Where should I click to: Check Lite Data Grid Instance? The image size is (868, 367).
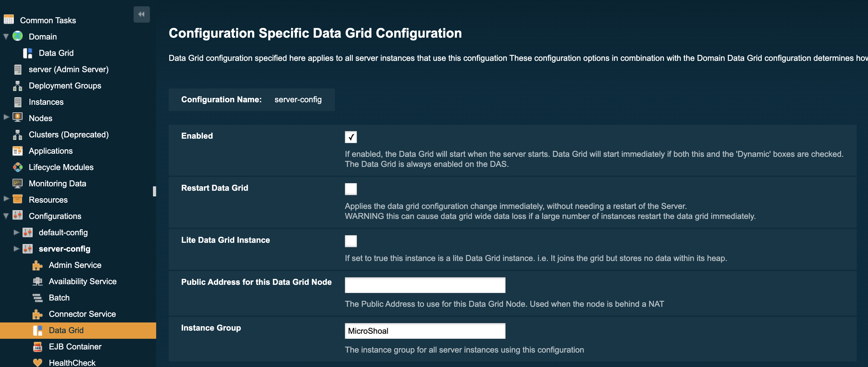click(351, 241)
